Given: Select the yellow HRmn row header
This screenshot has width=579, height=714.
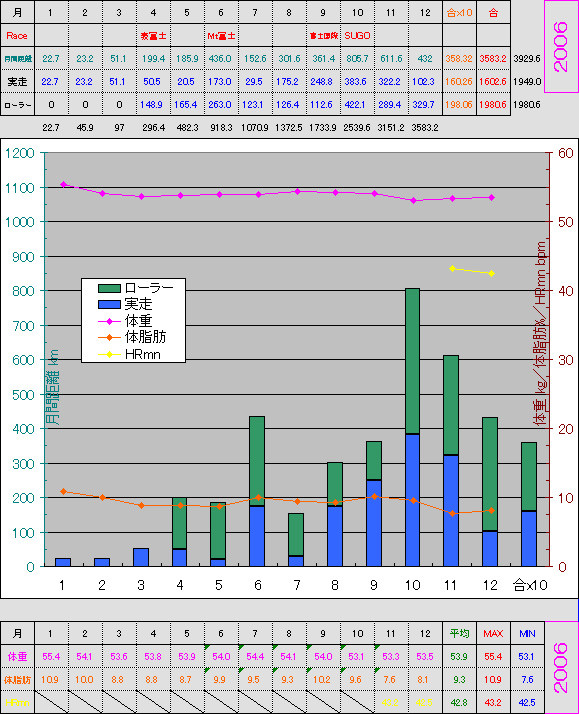Looking at the screenshot, I should coord(17,702).
